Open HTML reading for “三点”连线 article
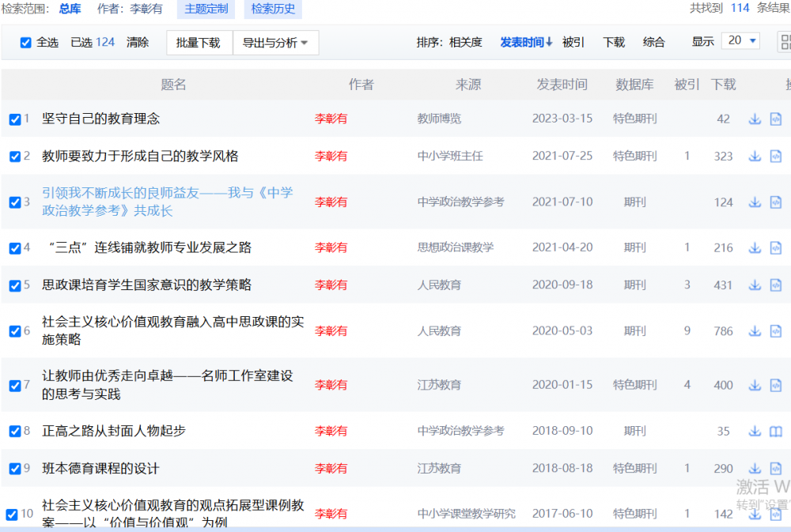791x532 pixels. pyautogui.click(x=776, y=247)
